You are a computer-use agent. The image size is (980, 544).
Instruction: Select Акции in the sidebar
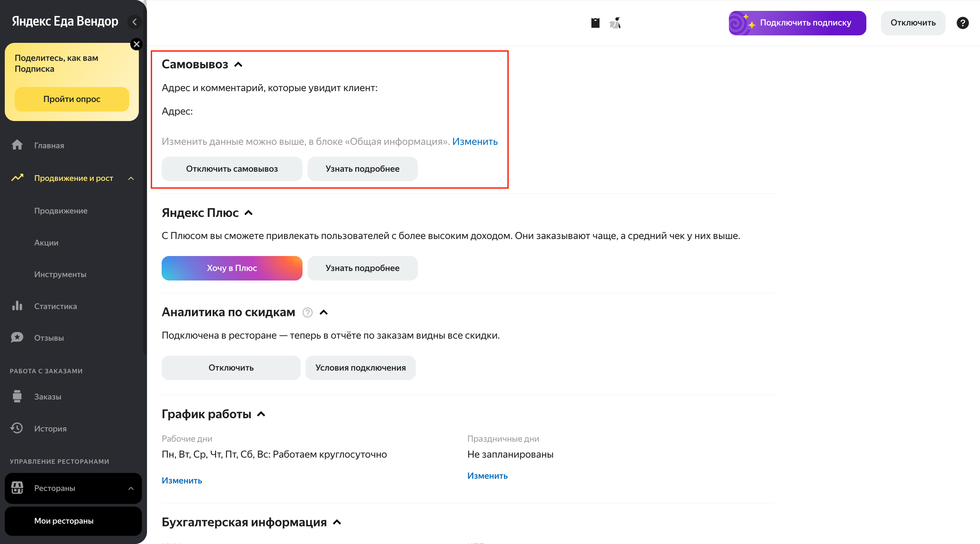(x=46, y=242)
